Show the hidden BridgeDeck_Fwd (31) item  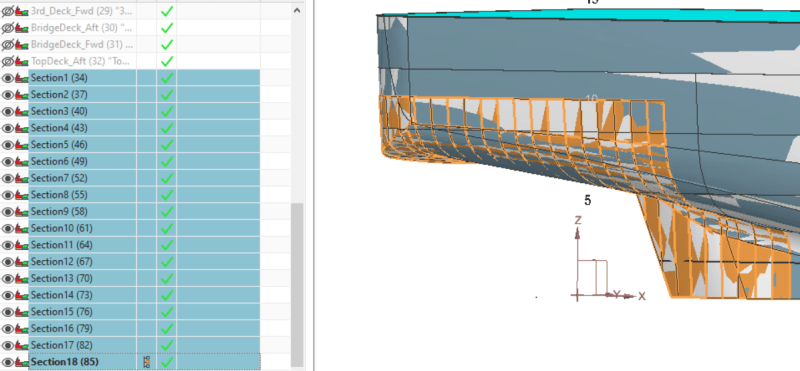click(x=7, y=45)
